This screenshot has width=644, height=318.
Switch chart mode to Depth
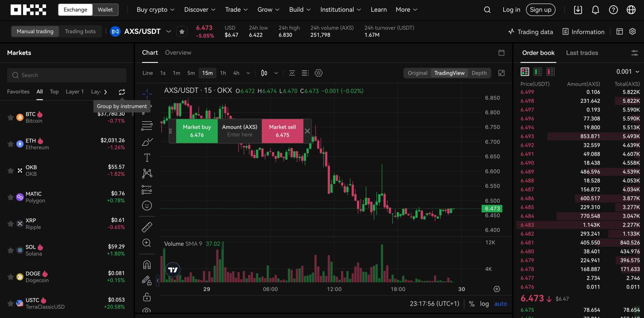click(x=479, y=73)
